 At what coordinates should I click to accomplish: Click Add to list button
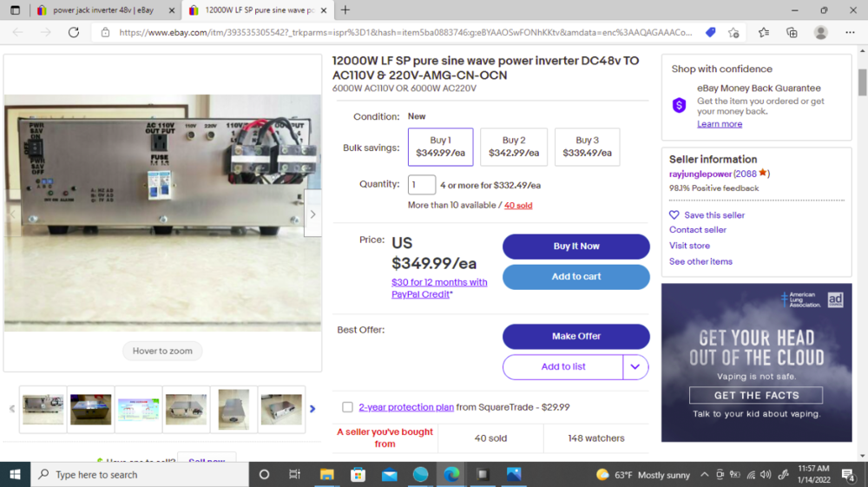[563, 367]
